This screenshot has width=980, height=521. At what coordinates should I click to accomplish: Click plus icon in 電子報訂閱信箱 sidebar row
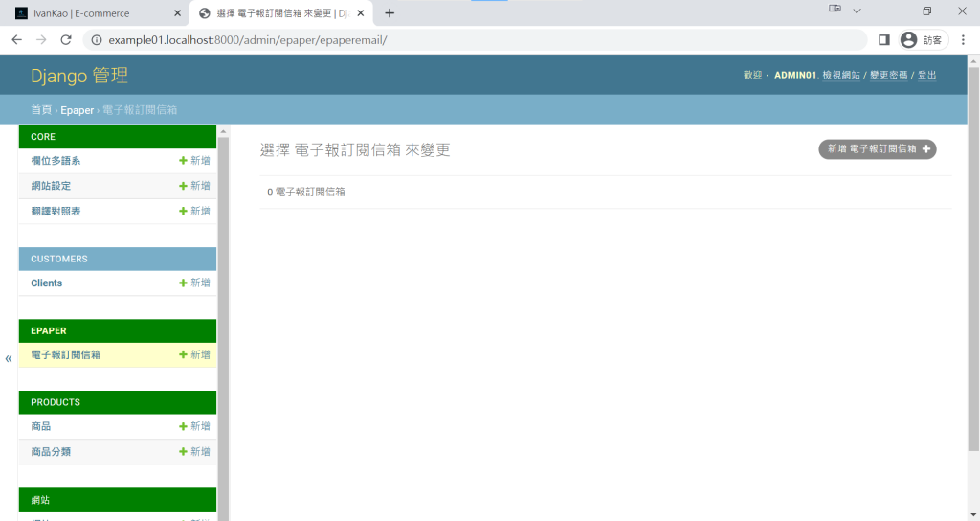[183, 354]
